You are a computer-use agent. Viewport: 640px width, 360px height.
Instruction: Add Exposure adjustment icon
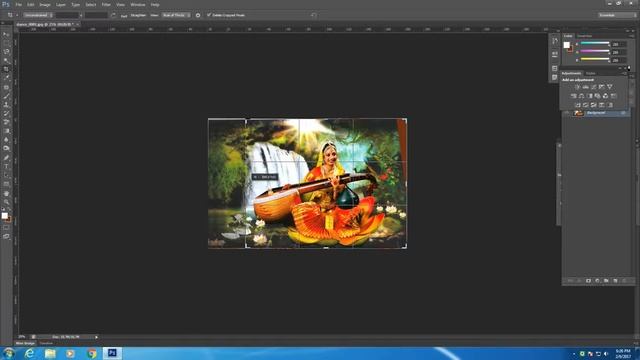point(602,87)
